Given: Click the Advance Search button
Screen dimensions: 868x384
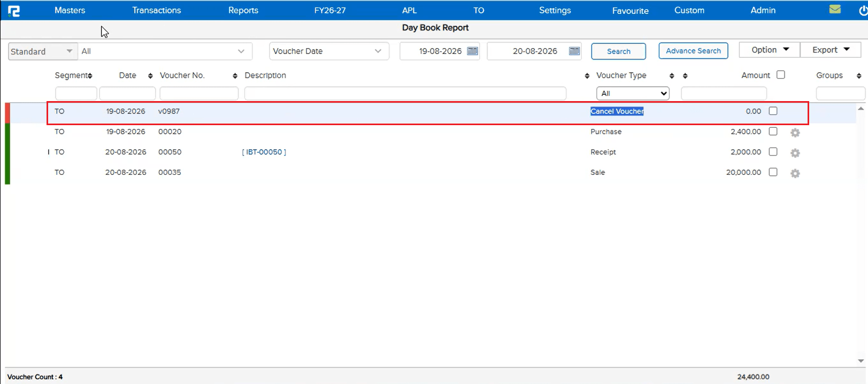Looking at the screenshot, I should 693,51.
